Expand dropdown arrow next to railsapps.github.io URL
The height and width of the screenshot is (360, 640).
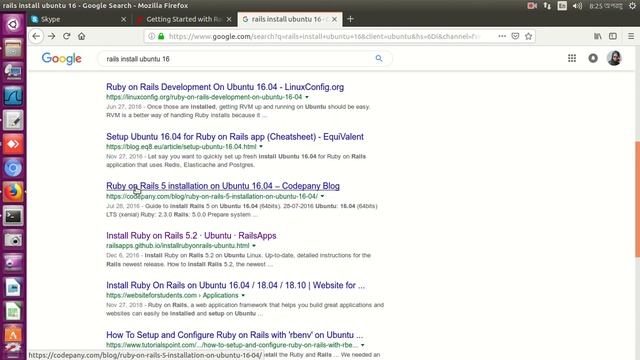[x=254, y=246]
